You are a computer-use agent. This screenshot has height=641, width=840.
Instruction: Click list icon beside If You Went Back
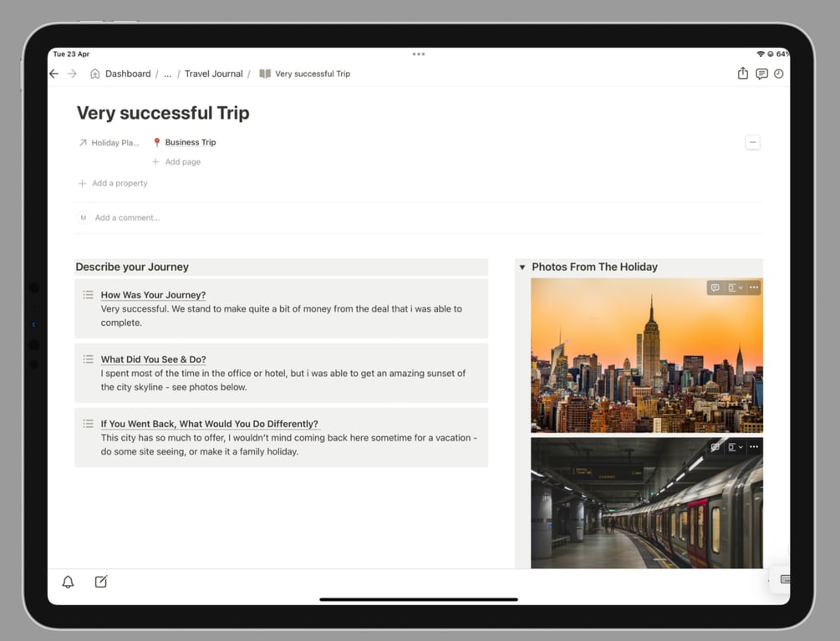pyautogui.click(x=89, y=424)
